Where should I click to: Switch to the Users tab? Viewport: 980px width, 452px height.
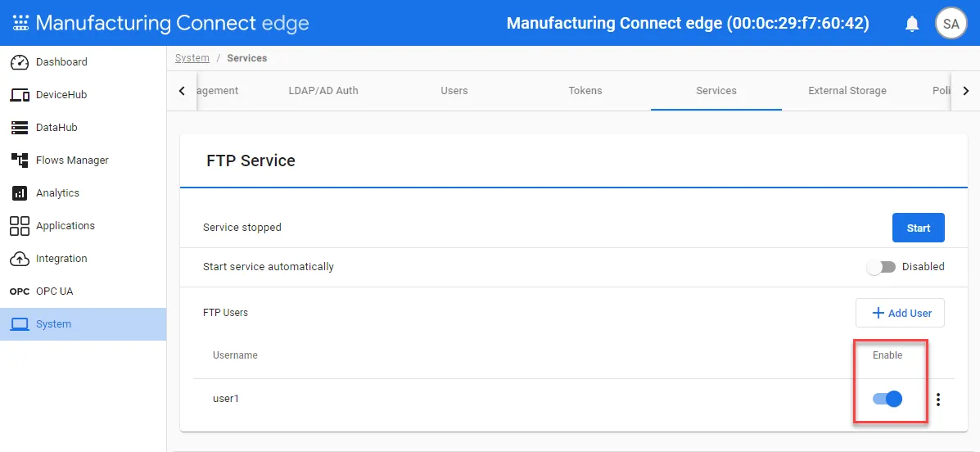454,91
